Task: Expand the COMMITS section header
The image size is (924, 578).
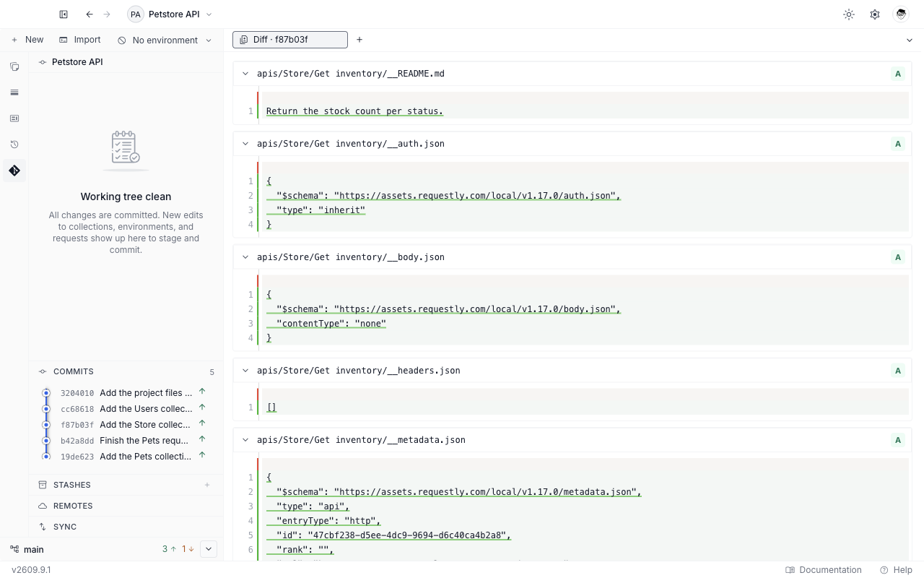Action: [126, 371]
